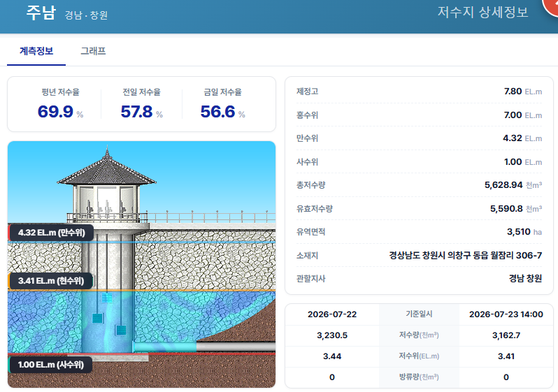The width and height of the screenshot is (558, 392).
Task: Click the 주남 reservoir name heading
Action: pos(41,13)
